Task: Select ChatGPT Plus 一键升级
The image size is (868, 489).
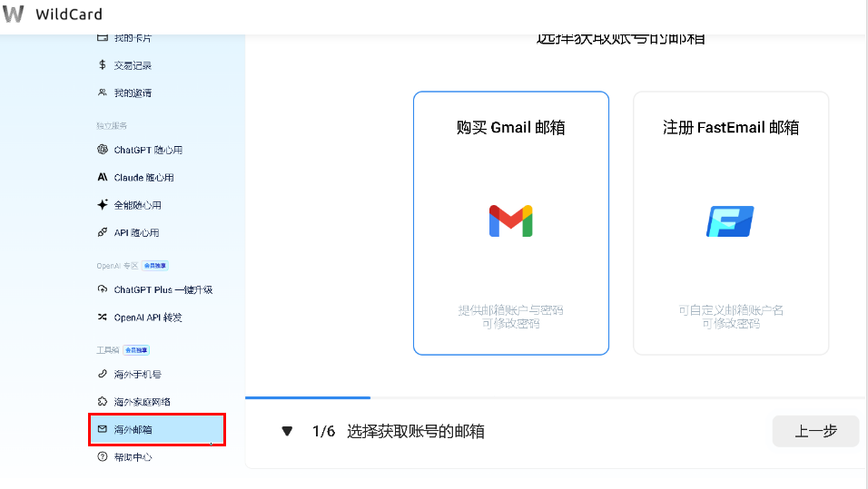Action: coord(163,289)
